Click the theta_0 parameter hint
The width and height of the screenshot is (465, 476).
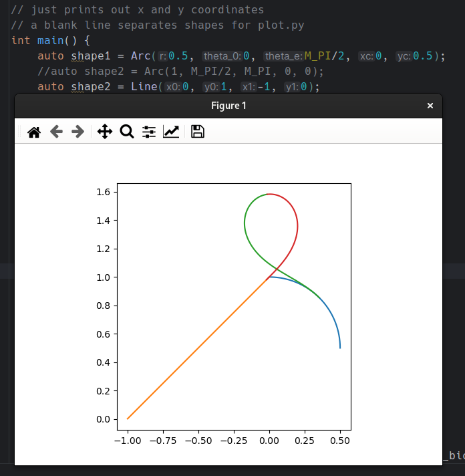(x=222, y=56)
